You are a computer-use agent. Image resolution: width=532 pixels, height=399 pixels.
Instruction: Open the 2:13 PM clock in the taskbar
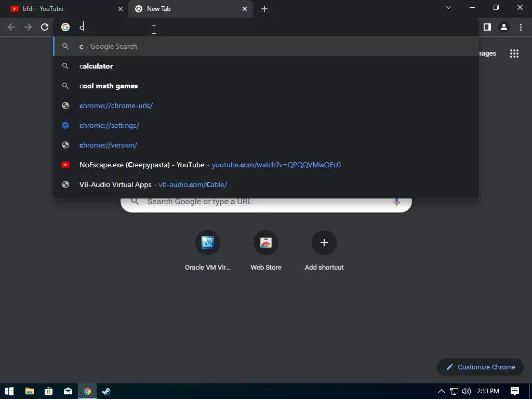pos(488,391)
